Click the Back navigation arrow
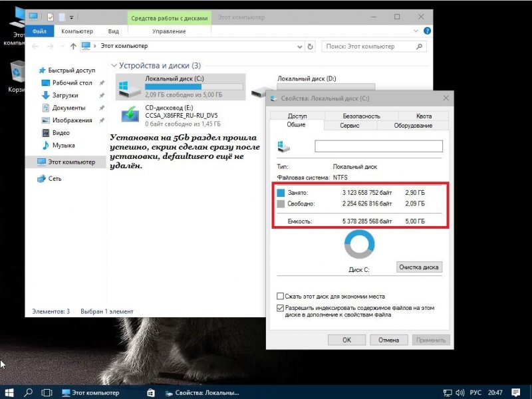The image size is (532, 399). click(x=35, y=46)
